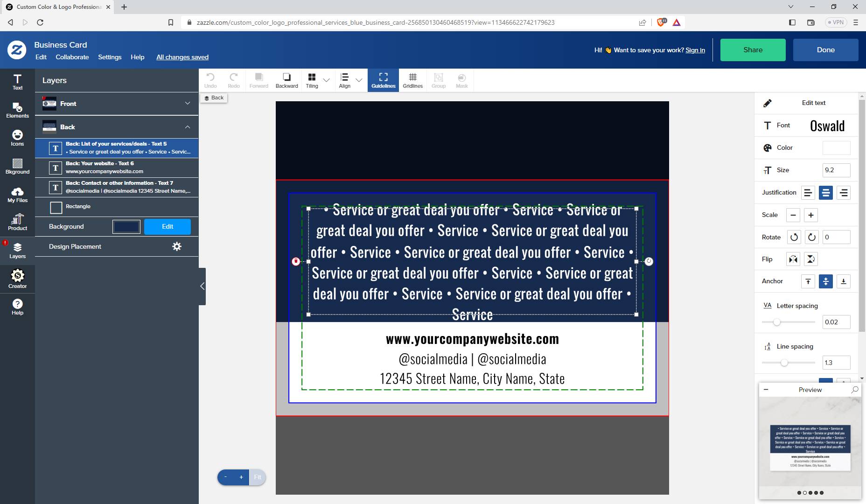Open the Elements tool in sidebar
The width and height of the screenshot is (866, 504).
coord(17,110)
